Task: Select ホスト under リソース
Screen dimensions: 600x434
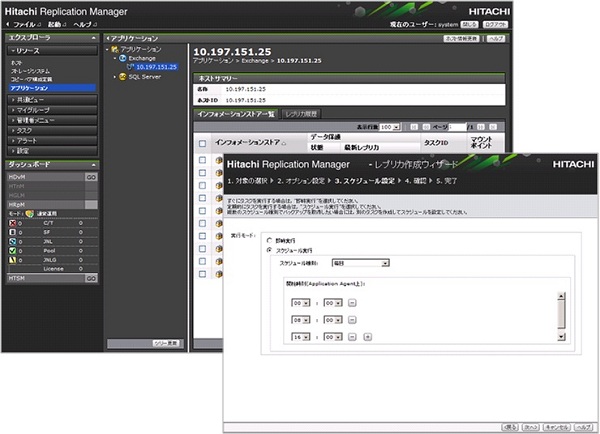Action: tap(16, 63)
